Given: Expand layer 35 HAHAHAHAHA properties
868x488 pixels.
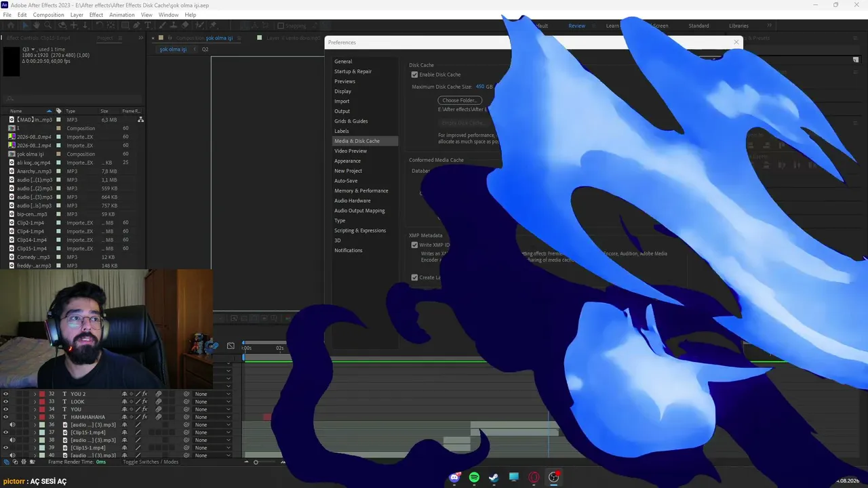Looking at the screenshot, I should 35,417.
